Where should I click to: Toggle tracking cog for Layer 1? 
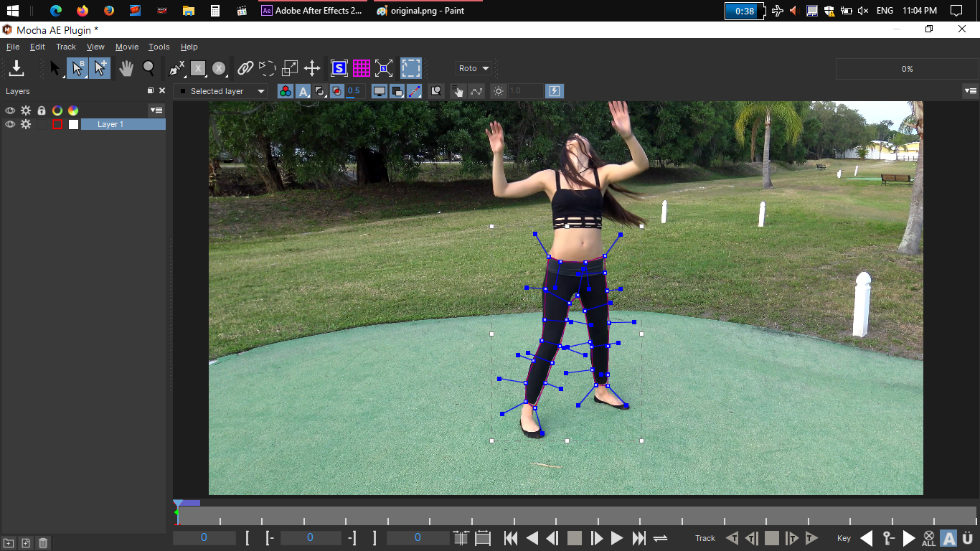click(26, 124)
